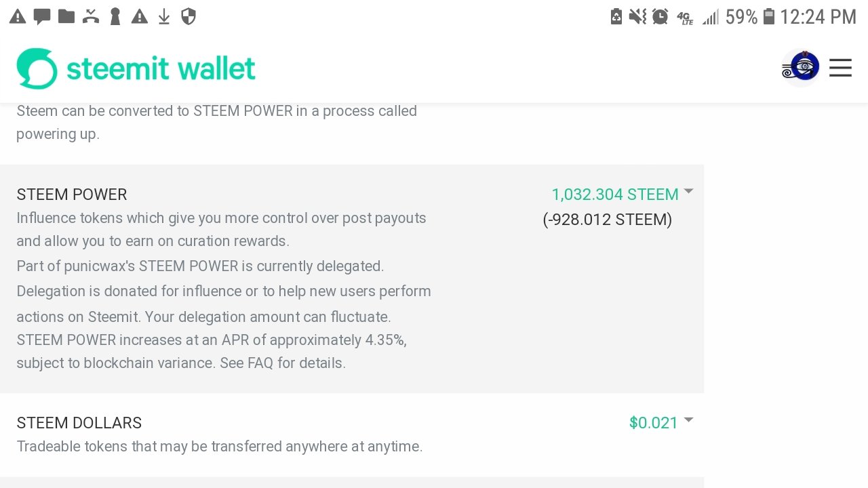The width and height of the screenshot is (868, 488).
Task: Select the STEEM POWER heading
Action: pos(72,195)
